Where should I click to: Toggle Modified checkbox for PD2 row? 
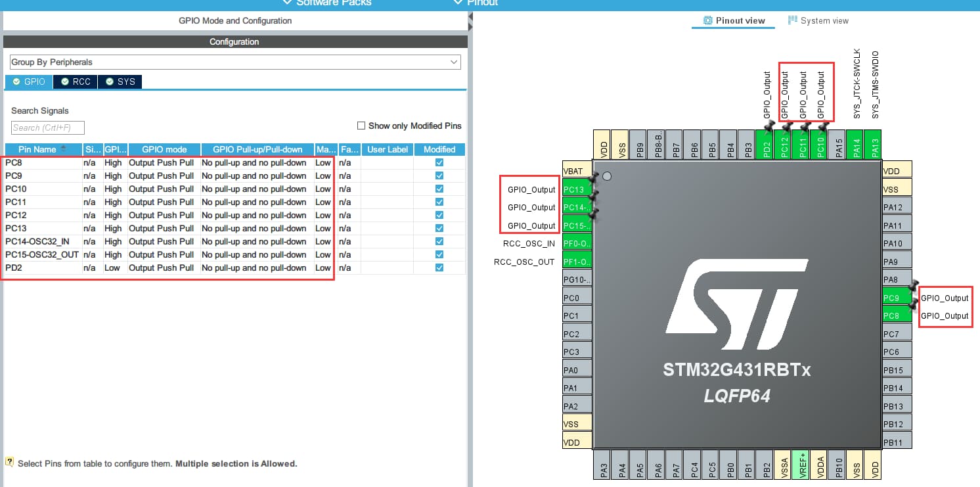tap(439, 267)
